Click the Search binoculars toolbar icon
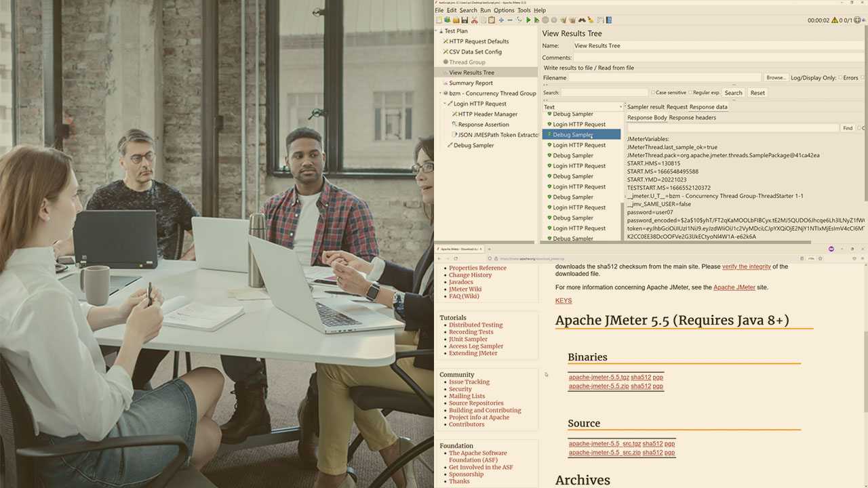 (582, 20)
